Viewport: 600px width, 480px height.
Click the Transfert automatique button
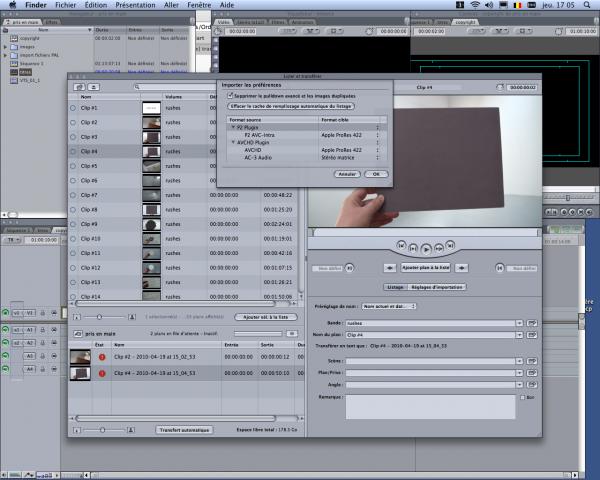tap(184, 429)
